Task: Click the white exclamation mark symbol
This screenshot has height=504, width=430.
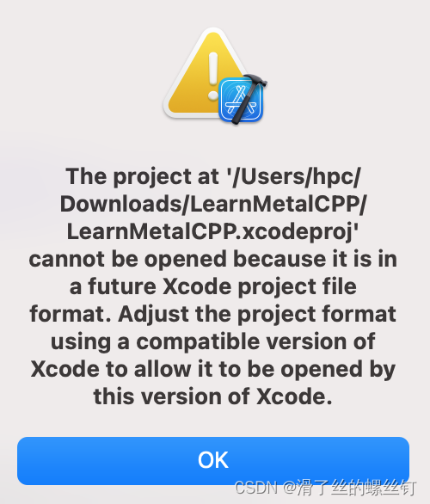Action: pos(212,77)
